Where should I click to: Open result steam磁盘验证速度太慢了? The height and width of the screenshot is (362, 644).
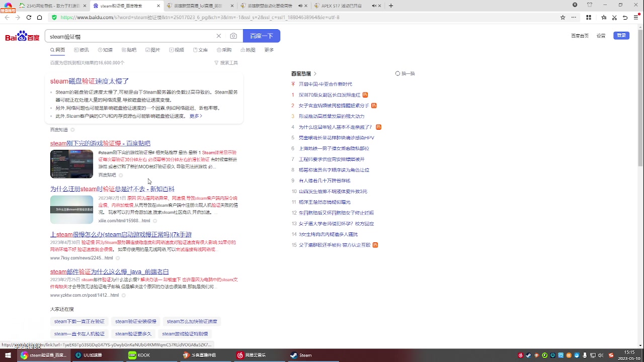90,81
